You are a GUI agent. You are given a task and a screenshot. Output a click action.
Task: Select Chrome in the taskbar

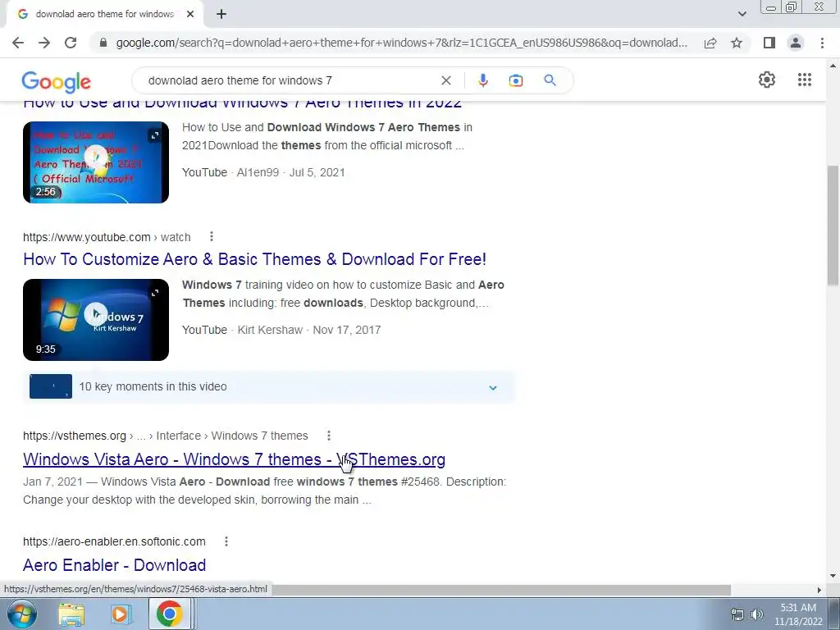pos(169,614)
